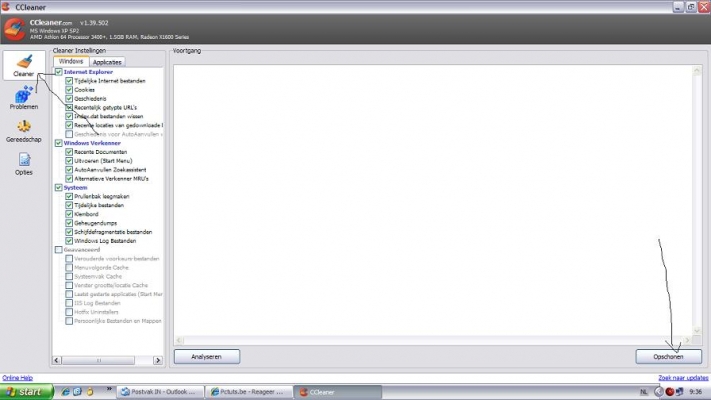Toggle the Internet Explorer group checkbox

(58, 72)
